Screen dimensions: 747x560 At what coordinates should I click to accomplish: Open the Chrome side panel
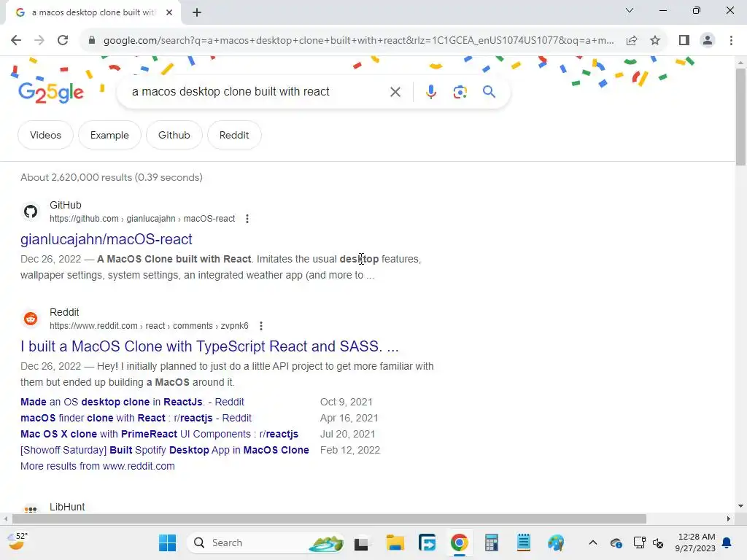(684, 41)
